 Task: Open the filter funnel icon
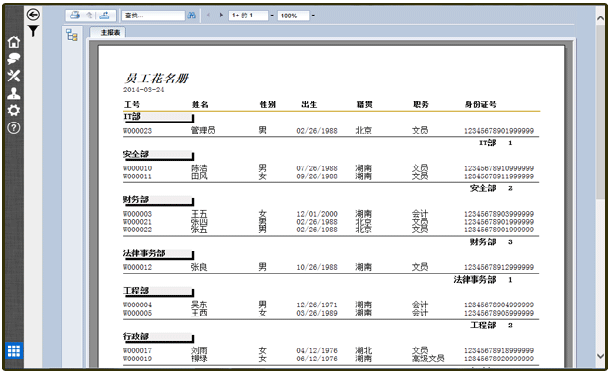tap(33, 31)
